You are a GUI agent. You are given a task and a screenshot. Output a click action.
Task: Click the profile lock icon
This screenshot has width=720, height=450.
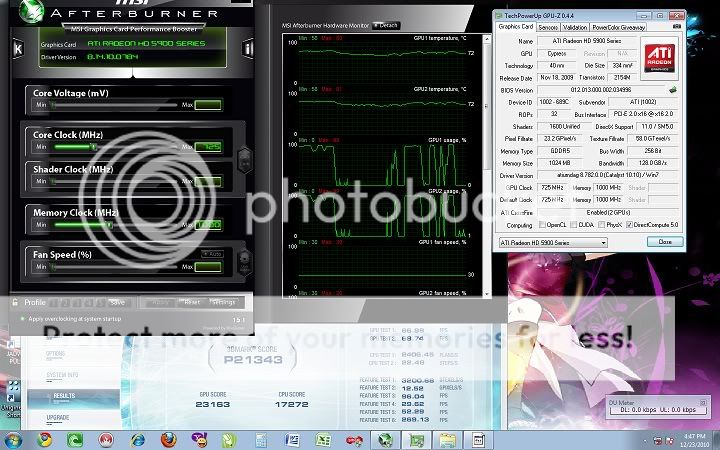coord(15,302)
